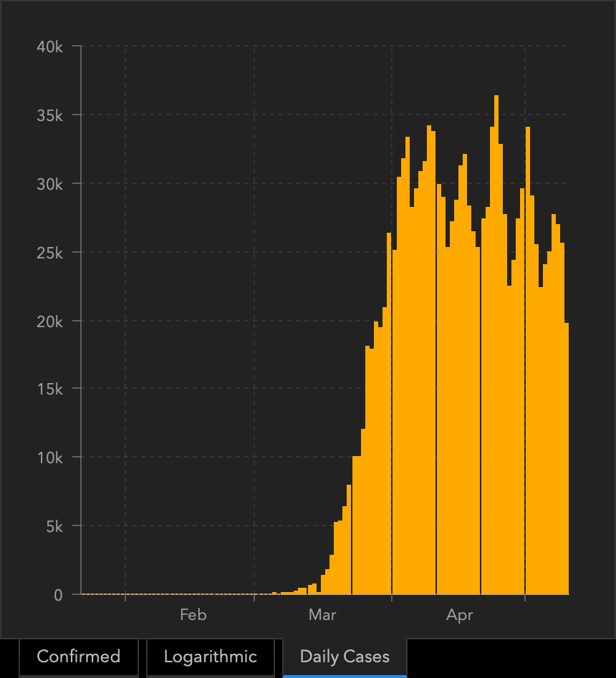Image resolution: width=616 pixels, height=678 pixels.
Task: Select the Daily Cases tab
Action: [345, 657]
